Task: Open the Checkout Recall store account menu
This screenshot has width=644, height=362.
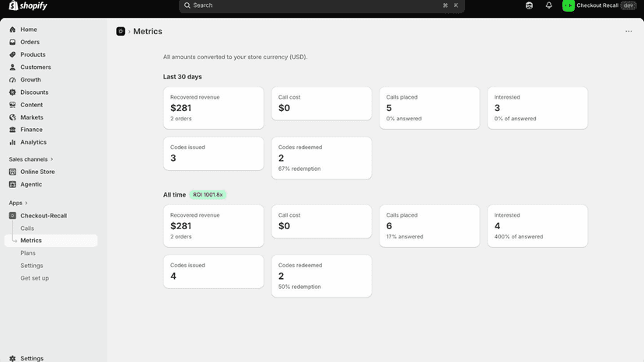Action: pos(599,5)
